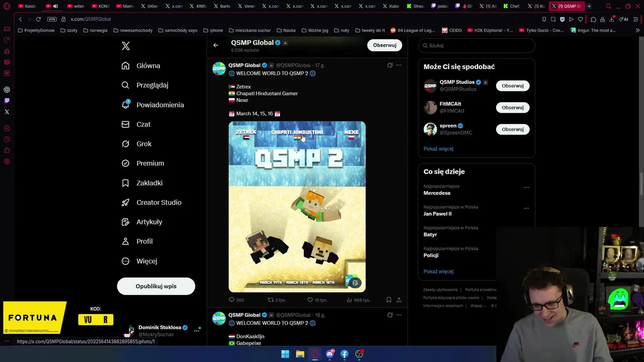Open options for Mercedesa trend
This screenshot has height=362, width=644.
526,188
